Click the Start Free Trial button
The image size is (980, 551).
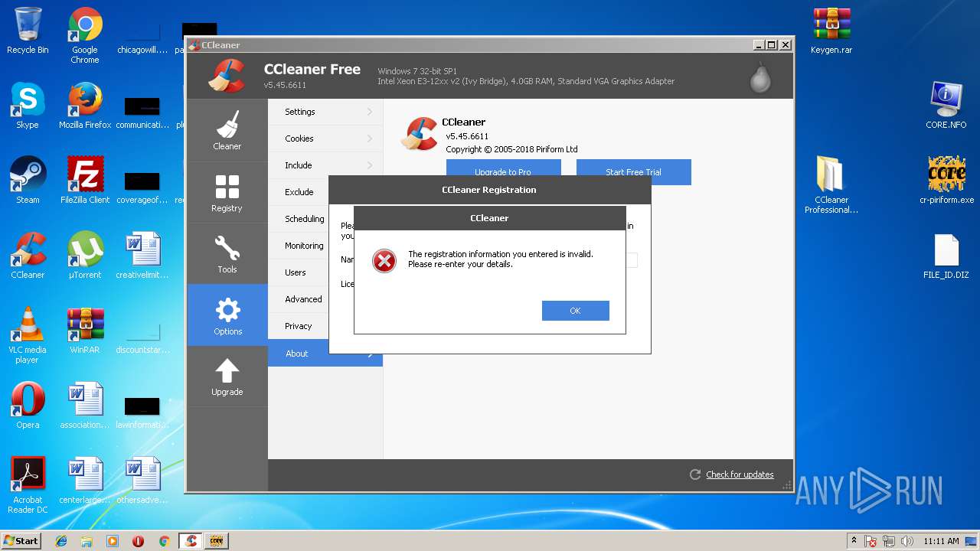tap(634, 172)
